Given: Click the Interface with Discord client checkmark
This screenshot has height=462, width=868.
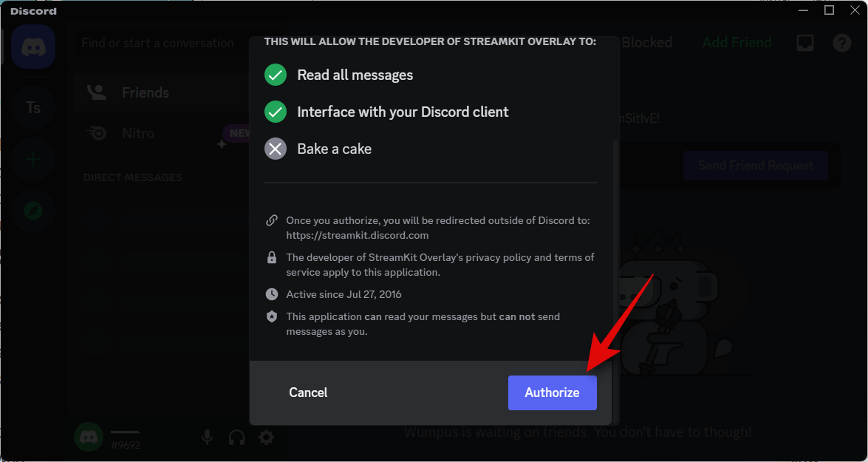Looking at the screenshot, I should (x=276, y=112).
